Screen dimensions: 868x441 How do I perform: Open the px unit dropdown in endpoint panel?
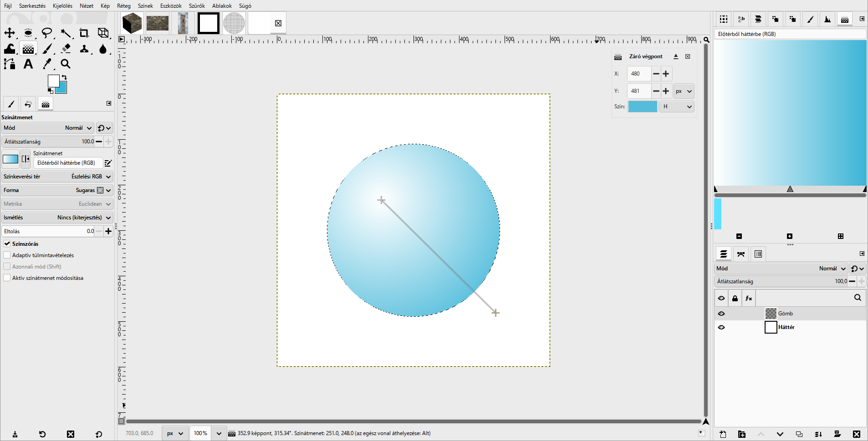point(684,91)
